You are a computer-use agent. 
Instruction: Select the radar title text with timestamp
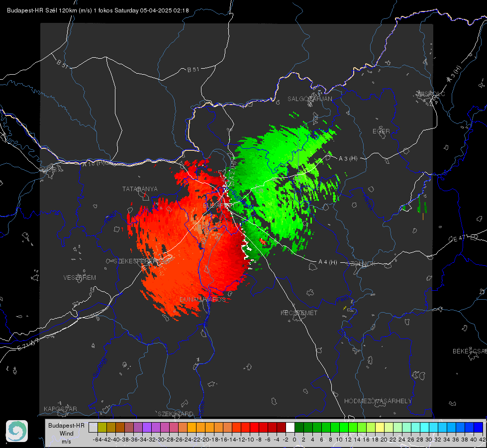click(98, 10)
